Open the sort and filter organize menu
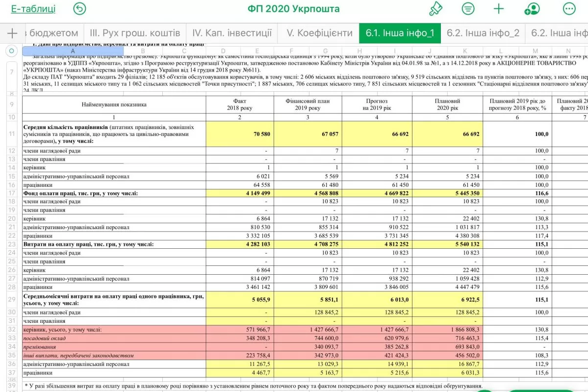The image size is (588, 392). [468, 9]
